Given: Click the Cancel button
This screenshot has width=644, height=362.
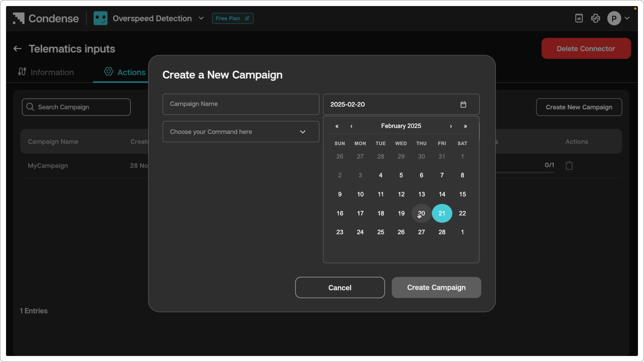Looking at the screenshot, I should coord(339,288).
